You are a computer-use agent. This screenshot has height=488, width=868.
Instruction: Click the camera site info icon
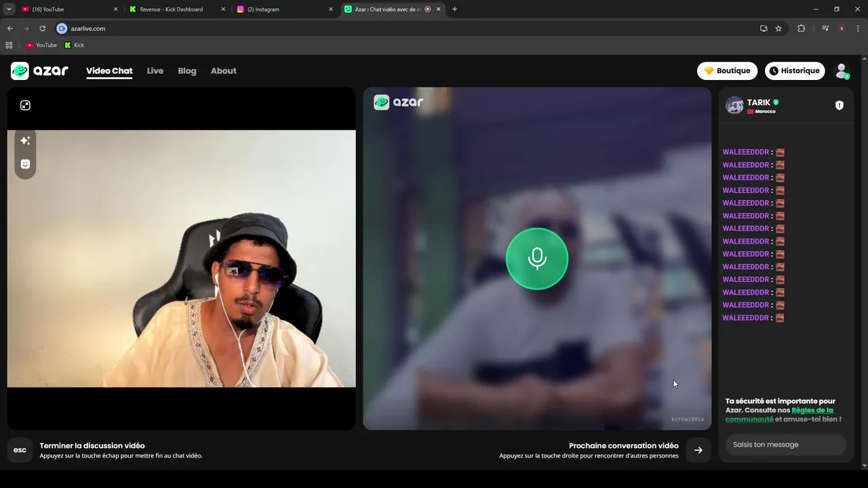pyautogui.click(x=62, y=28)
